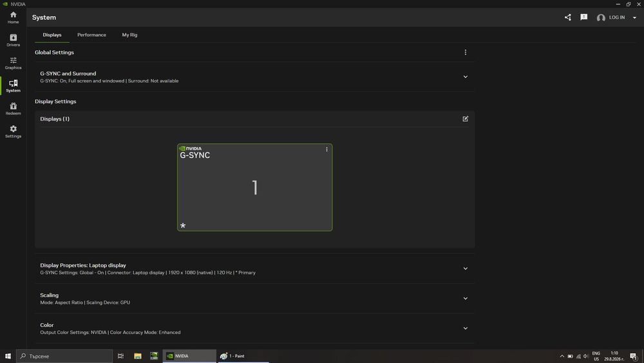Click the user avatar icon

[x=601, y=17]
